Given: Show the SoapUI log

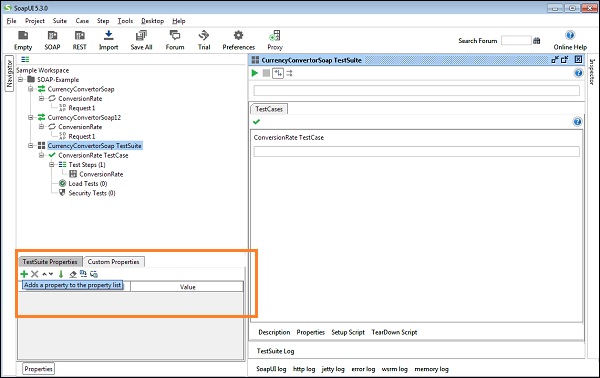Looking at the screenshot, I should [x=271, y=369].
